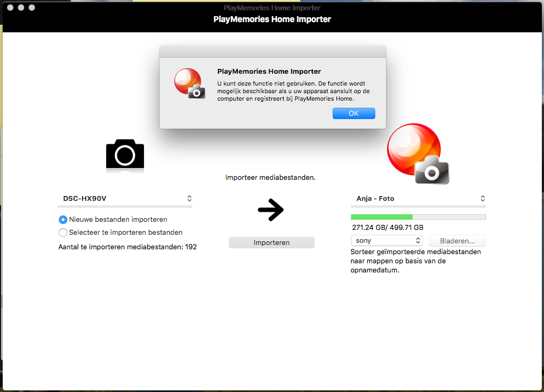Click the black right-pointing arrow icon
The width and height of the screenshot is (544, 392).
(271, 211)
